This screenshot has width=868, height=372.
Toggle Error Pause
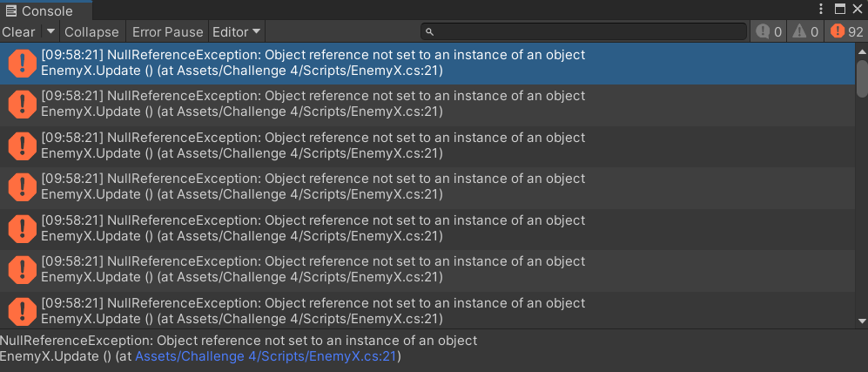click(167, 32)
